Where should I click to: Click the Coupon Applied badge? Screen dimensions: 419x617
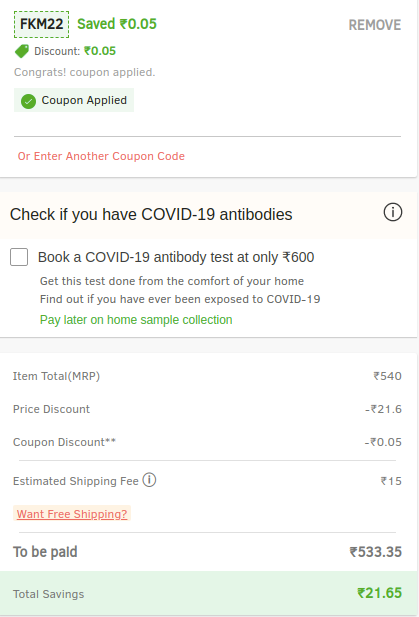[x=74, y=100]
